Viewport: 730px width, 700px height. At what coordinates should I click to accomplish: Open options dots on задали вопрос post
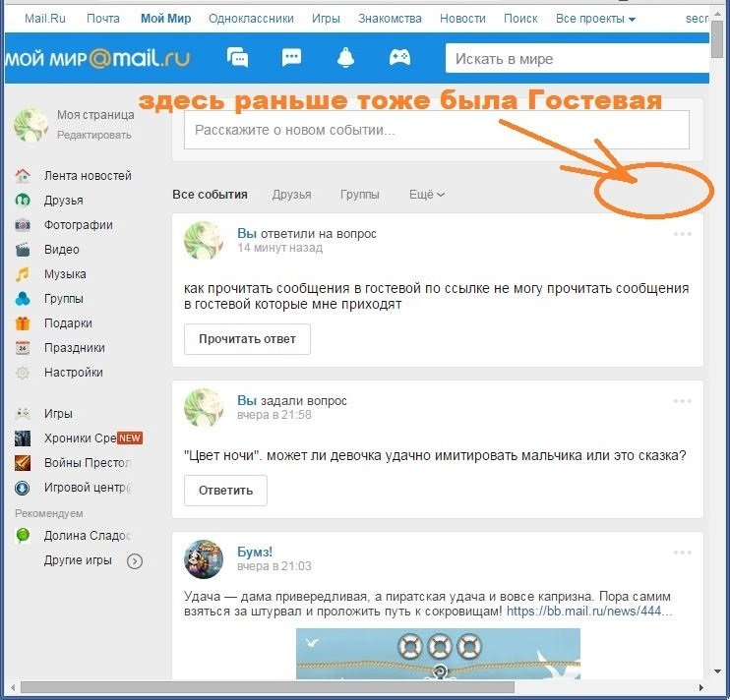click(x=682, y=401)
